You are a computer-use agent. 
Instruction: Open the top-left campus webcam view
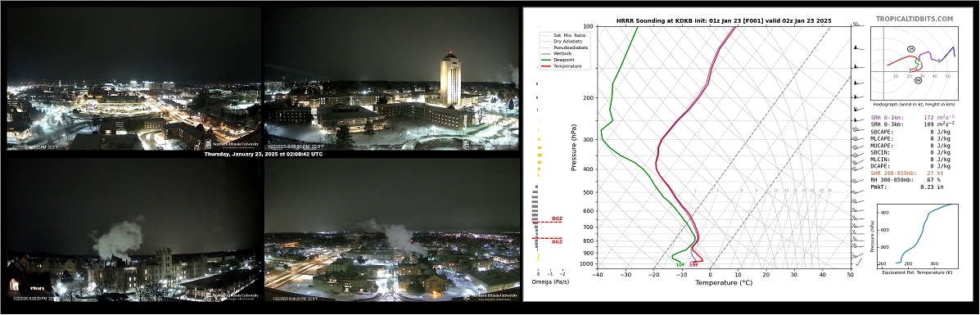[133, 79]
